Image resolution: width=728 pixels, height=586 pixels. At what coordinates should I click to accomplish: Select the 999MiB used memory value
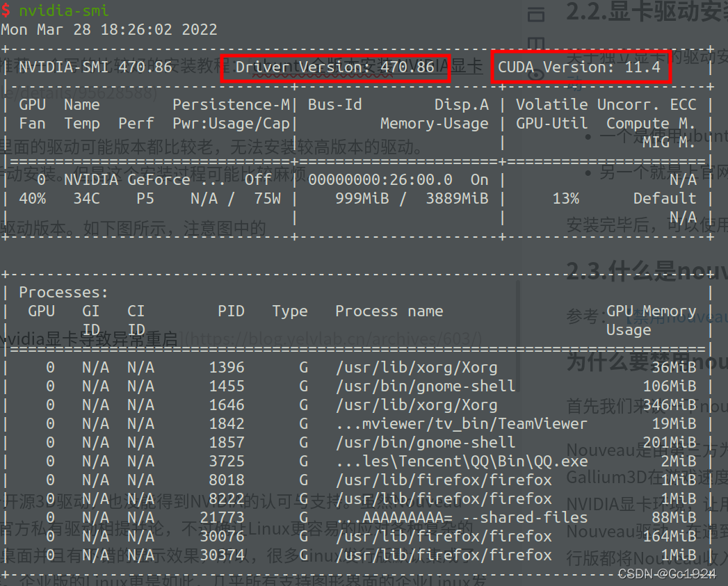362,199
